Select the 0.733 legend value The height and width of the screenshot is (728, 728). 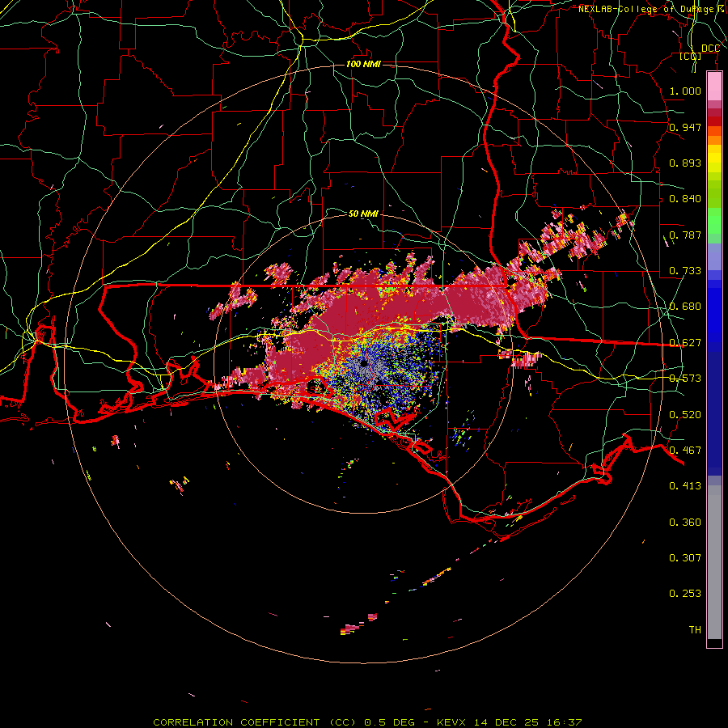point(685,271)
